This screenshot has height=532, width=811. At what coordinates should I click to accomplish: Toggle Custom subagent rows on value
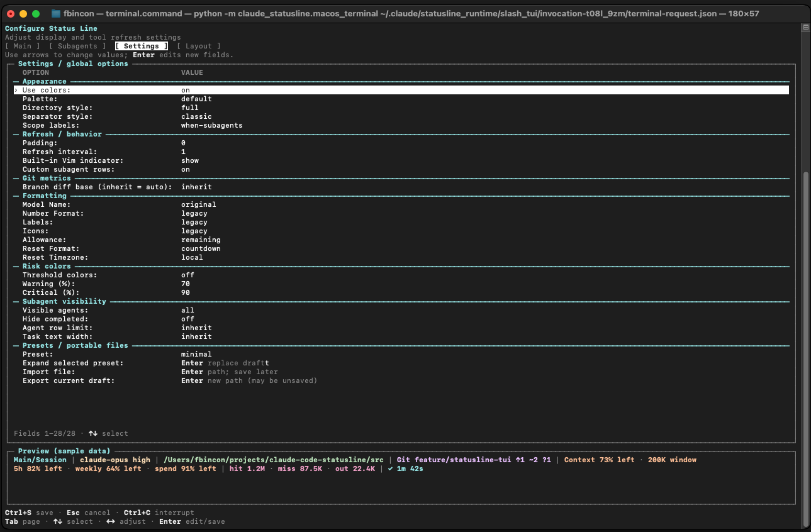(x=186, y=169)
